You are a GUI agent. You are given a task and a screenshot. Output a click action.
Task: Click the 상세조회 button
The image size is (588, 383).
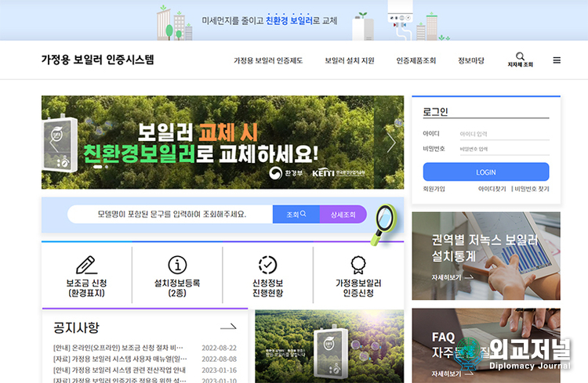pyautogui.click(x=343, y=214)
